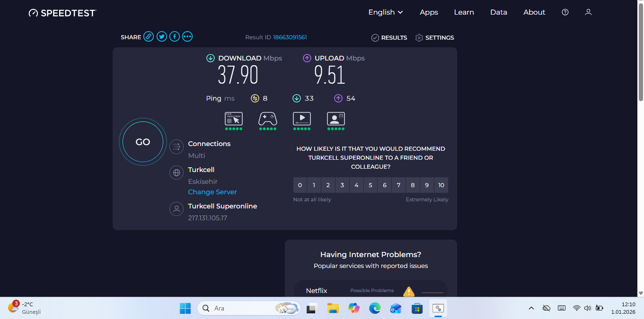Show hidden tray icons chevron

click(531, 308)
